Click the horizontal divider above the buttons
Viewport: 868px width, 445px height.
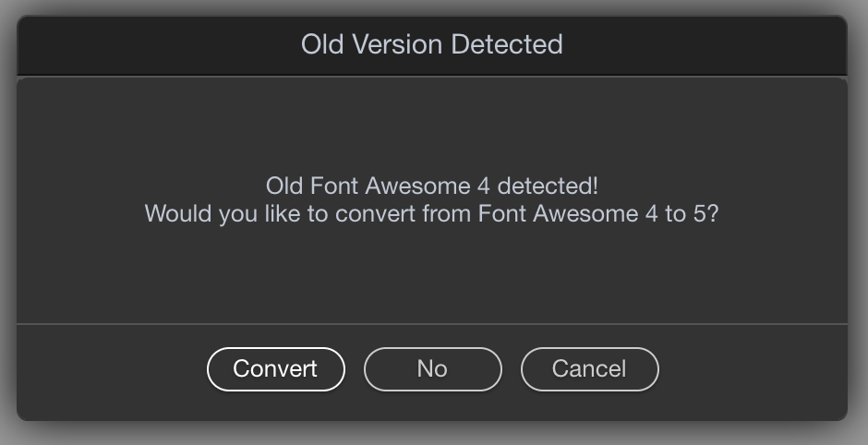tap(431, 324)
